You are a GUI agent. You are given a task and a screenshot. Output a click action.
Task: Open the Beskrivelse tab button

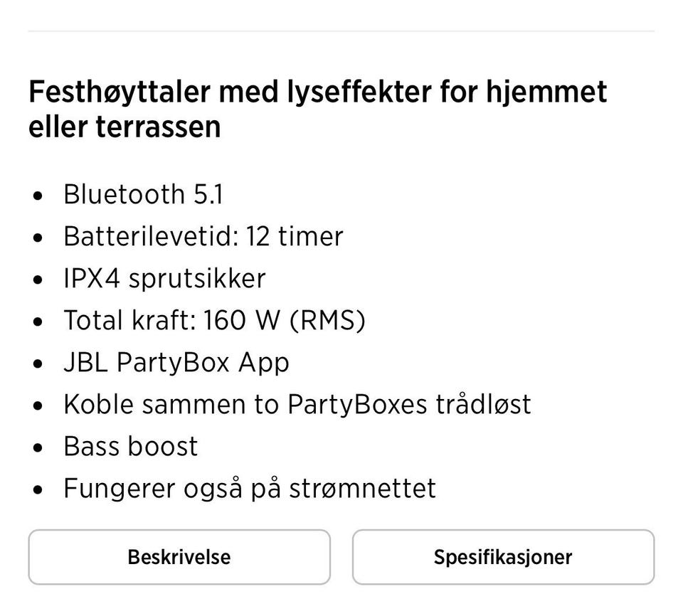pyautogui.click(x=179, y=557)
